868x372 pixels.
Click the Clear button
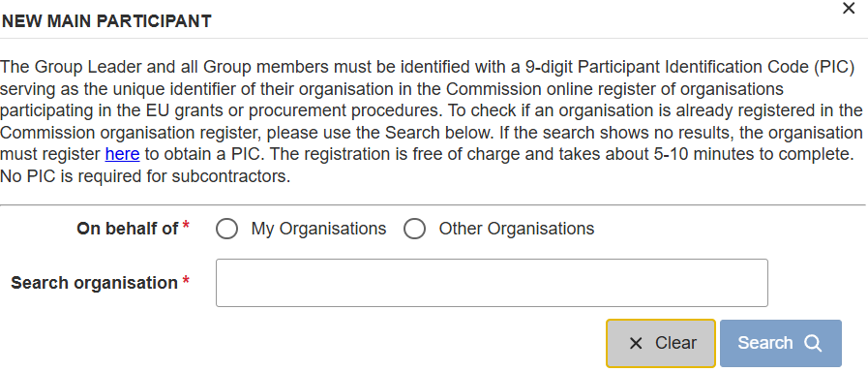661,343
